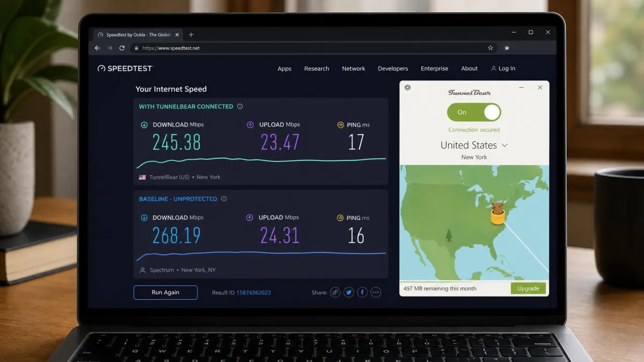Image resolution: width=644 pixels, height=362 pixels.
Task: Click download icon in TunnelBear result
Action: [x=144, y=125]
